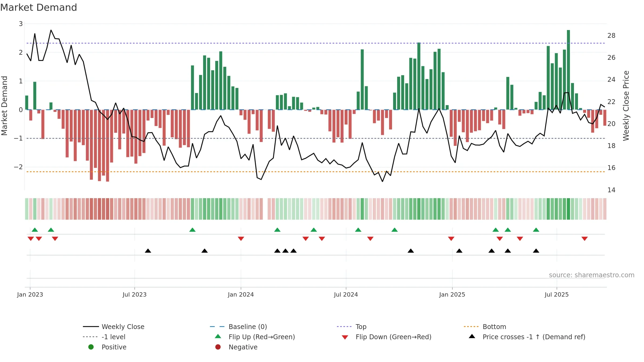Click the Jan 2024 x-axis label
644x362 pixels.
[241, 295]
